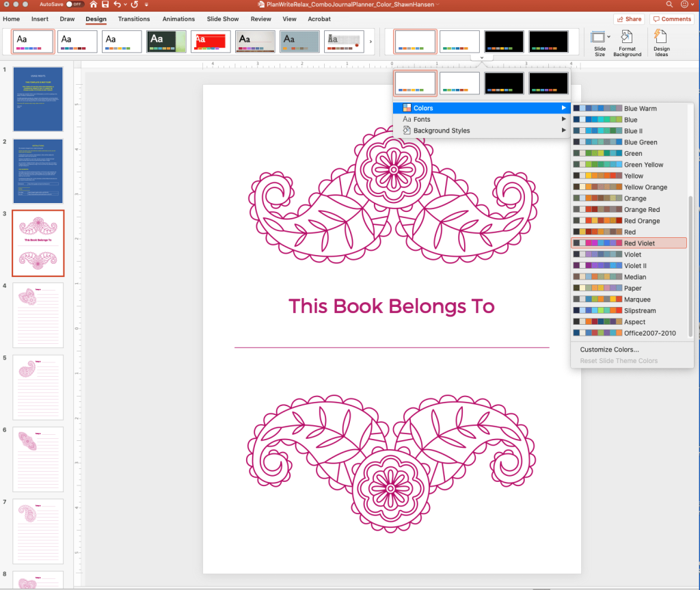Click the Colors menu item
The width and height of the screenshot is (700, 590).
482,108
